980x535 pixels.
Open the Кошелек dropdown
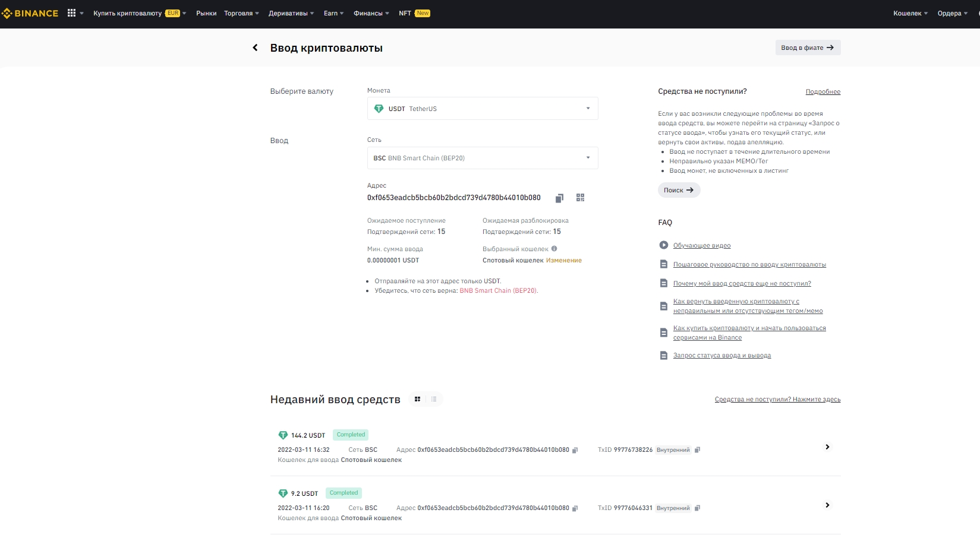[x=910, y=13]
